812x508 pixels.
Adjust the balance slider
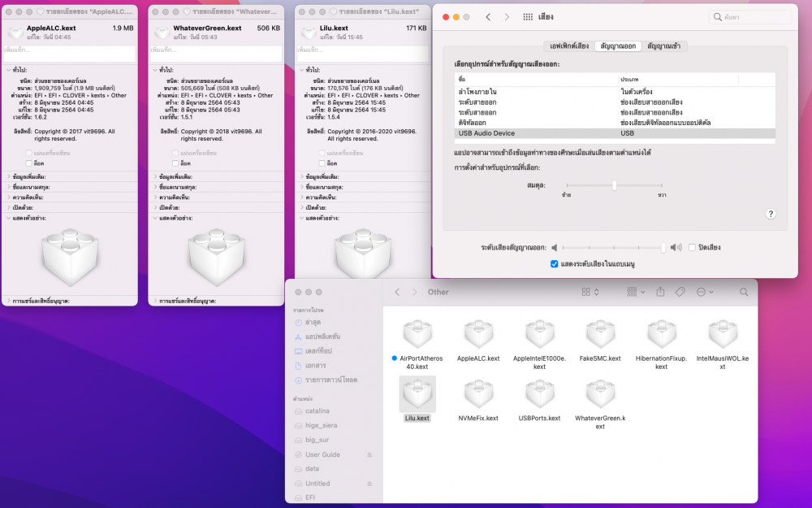point(614,185)
